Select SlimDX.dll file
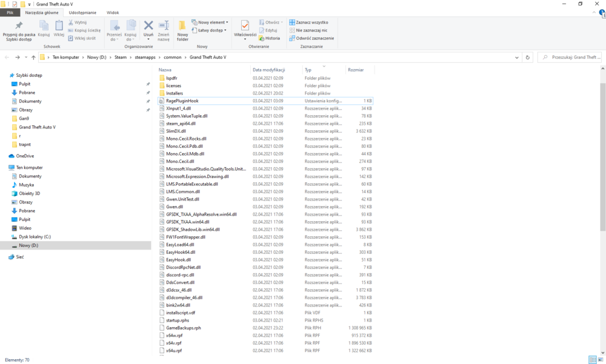Viewport: 606px width, 364px height. click(265, 131)
